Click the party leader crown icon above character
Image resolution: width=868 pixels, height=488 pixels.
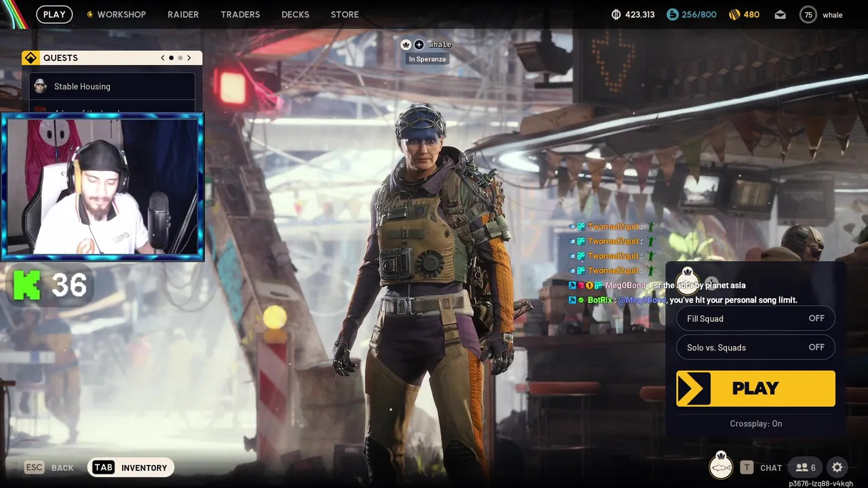coord(406,44)
